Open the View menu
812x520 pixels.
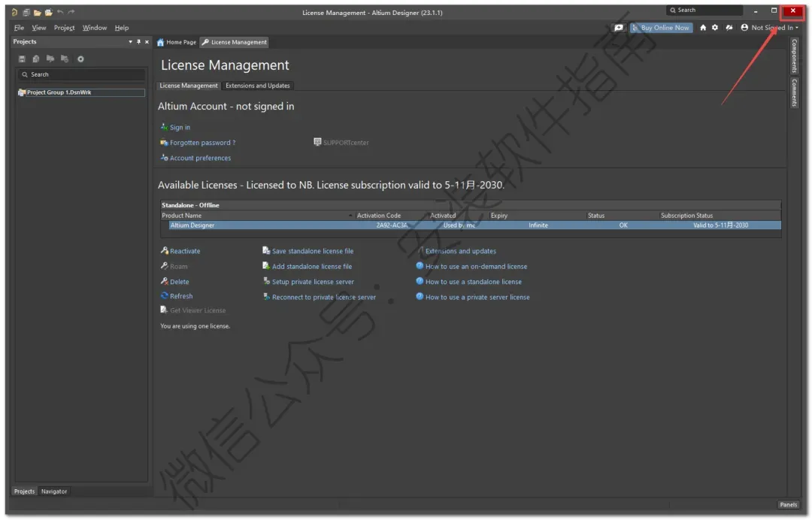pyautogui.click(x=39, y=27)
